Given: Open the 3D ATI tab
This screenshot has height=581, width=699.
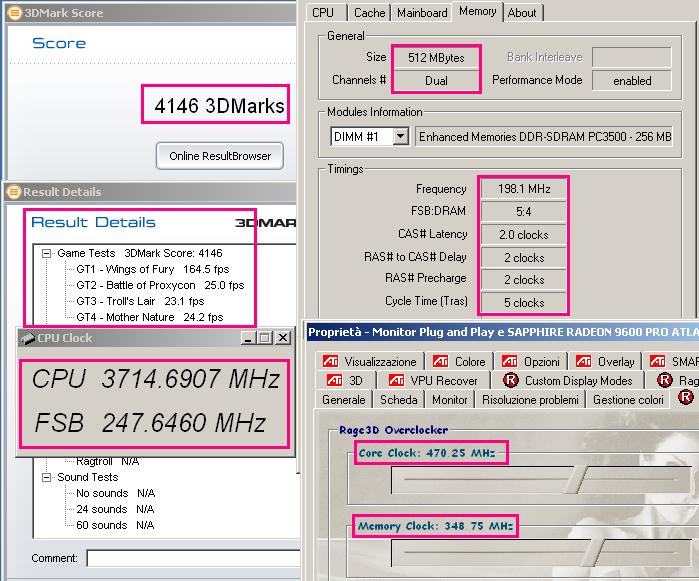Looking at the screenshot, I should (x=345, y=380).
